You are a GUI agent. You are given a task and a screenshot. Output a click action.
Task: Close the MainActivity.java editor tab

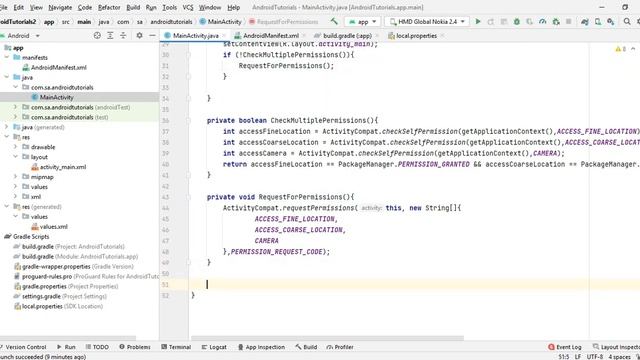tap(224, 36)
